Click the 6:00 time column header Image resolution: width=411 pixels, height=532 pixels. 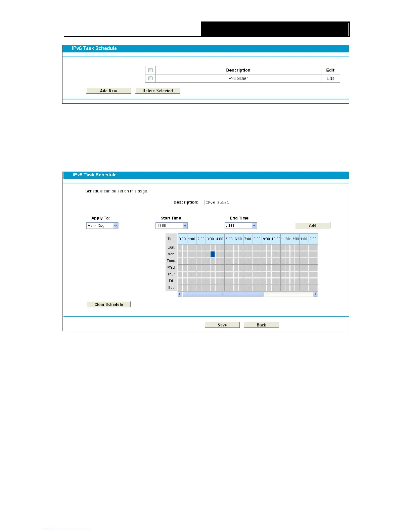(238, 239)
